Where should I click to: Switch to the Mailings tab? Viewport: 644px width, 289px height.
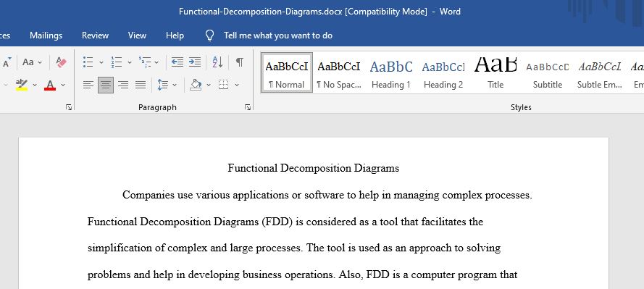[46, 35]
